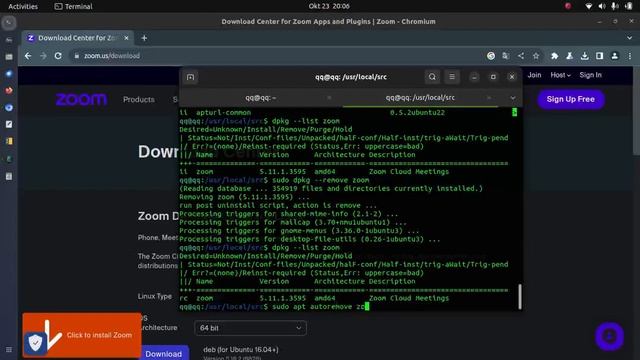640x360 pixels.
Task: Click the Click to install Zoom banner
Action: (x=82, y=335)
